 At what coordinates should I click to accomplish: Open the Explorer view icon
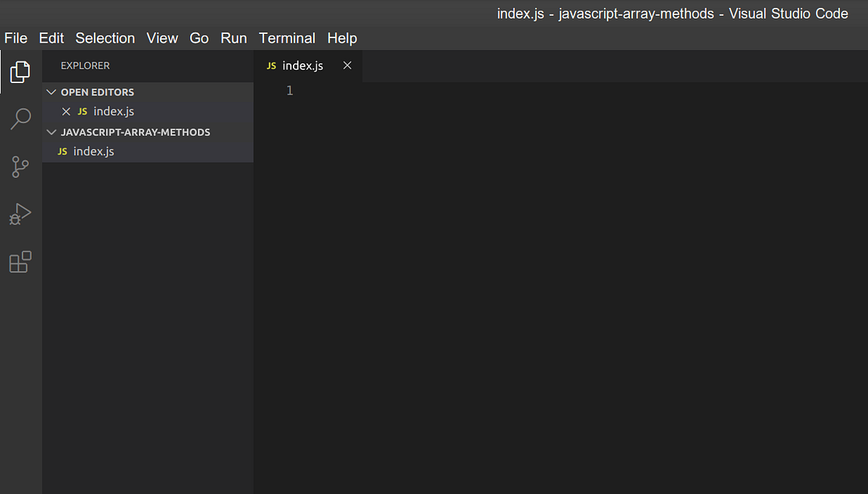(21, 71)
